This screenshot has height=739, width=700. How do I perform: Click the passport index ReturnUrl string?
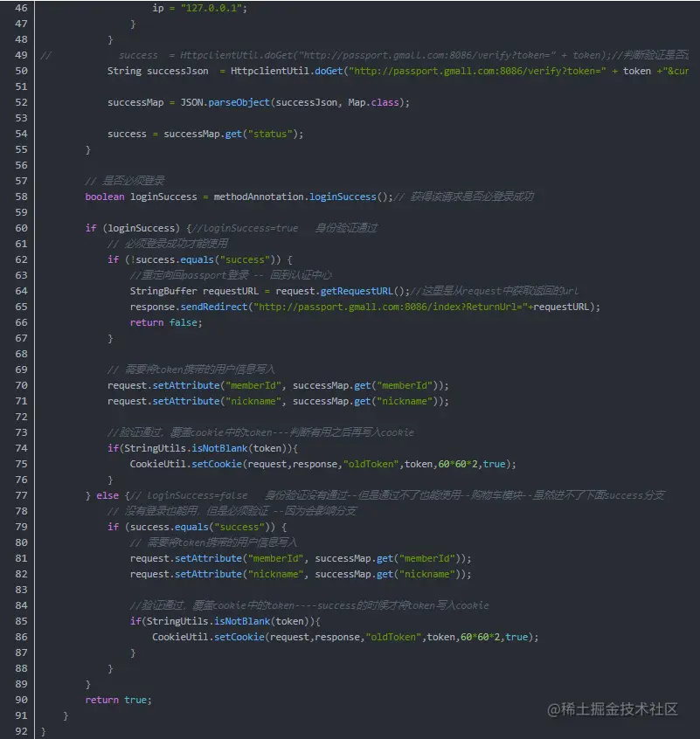(x=391, y=307)
